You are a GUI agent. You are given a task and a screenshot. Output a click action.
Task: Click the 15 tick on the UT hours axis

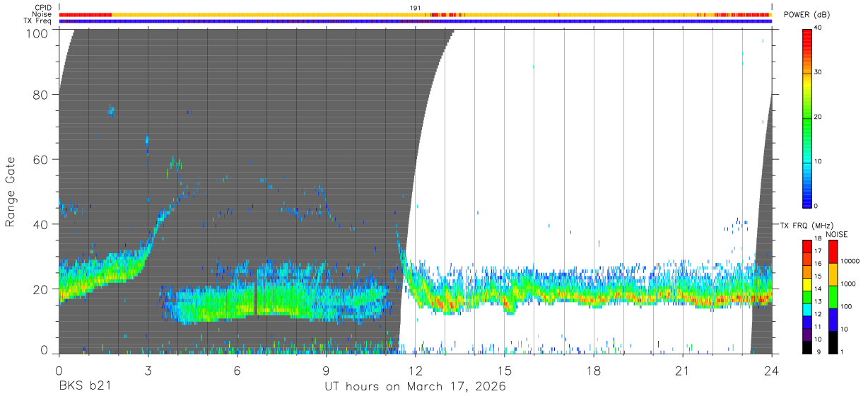505,370
